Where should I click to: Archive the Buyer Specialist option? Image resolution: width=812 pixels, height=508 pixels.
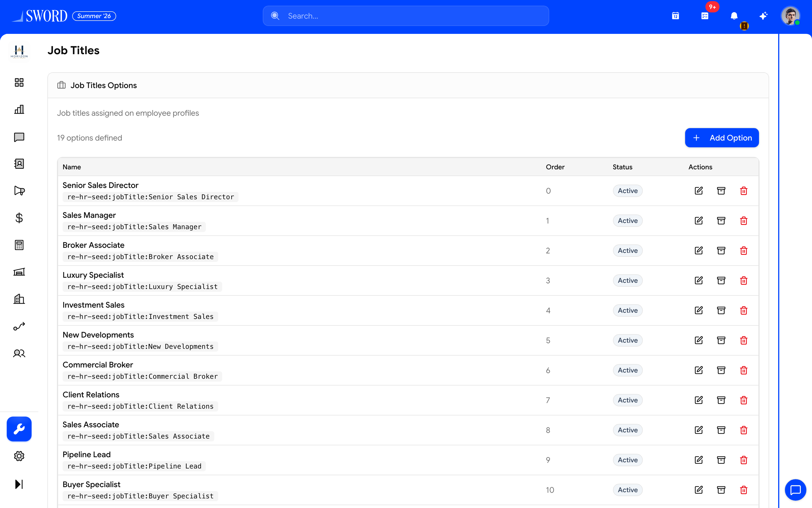721,490
